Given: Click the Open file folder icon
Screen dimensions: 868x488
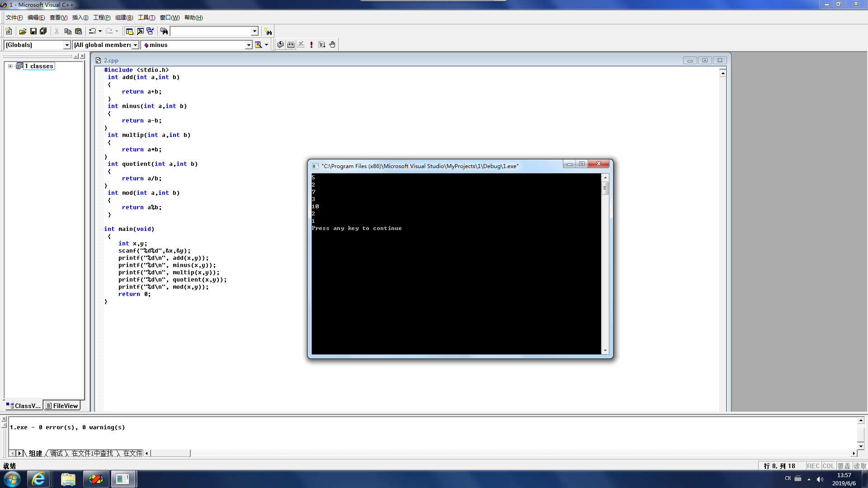Looking at the screenshot, I should pos(23,31).
